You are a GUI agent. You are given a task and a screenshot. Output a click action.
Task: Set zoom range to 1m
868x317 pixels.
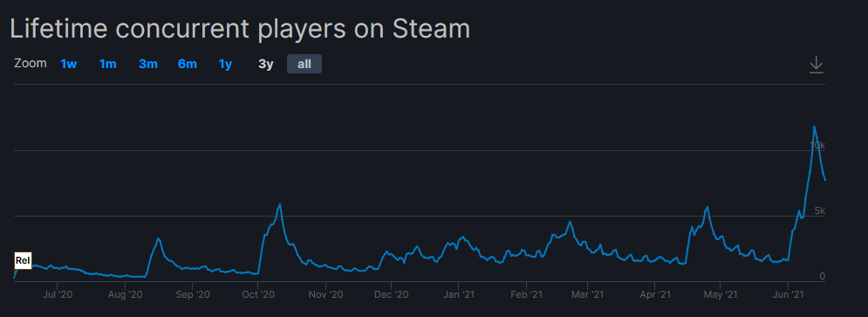[x=107, y=65]
